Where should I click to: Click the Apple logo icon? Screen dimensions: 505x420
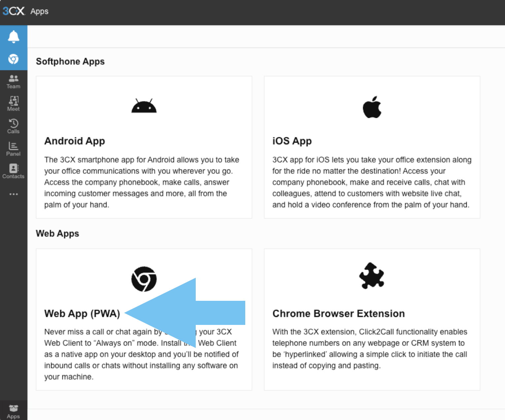[372, 107]
